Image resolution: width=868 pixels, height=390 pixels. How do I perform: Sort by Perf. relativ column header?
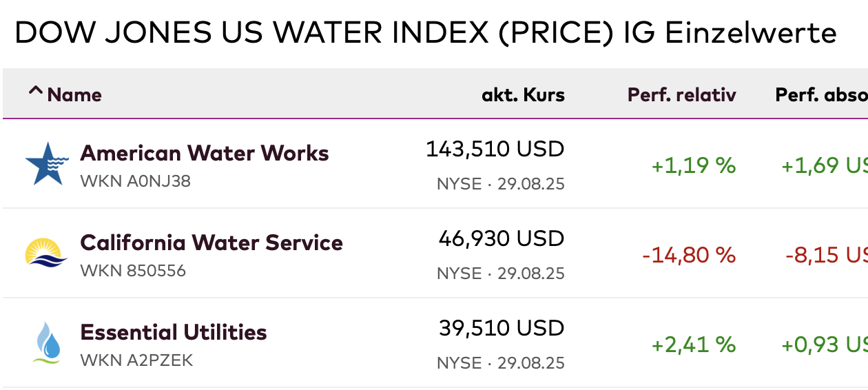point(681,95)
